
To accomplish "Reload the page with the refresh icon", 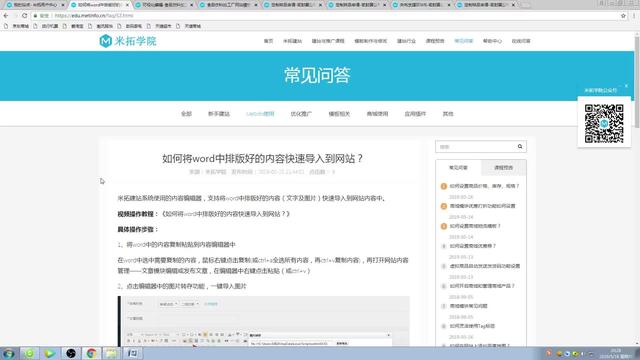I will click(x=24, y=16).
